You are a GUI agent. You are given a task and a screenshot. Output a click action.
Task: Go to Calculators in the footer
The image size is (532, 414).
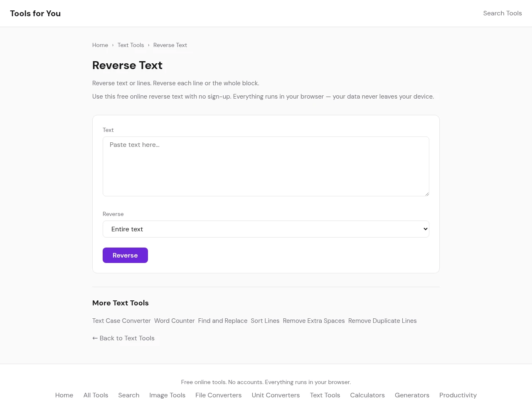click(x=367, y=395)
